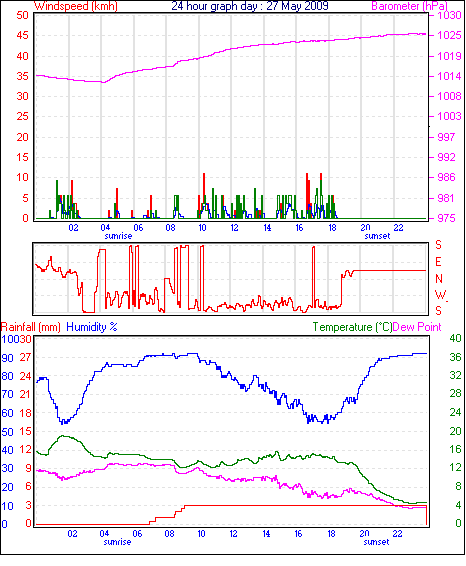Click the Rainfall (mm) legend label
The height and width of the screenshot is (566, 466).
click(x=30, y=327)
